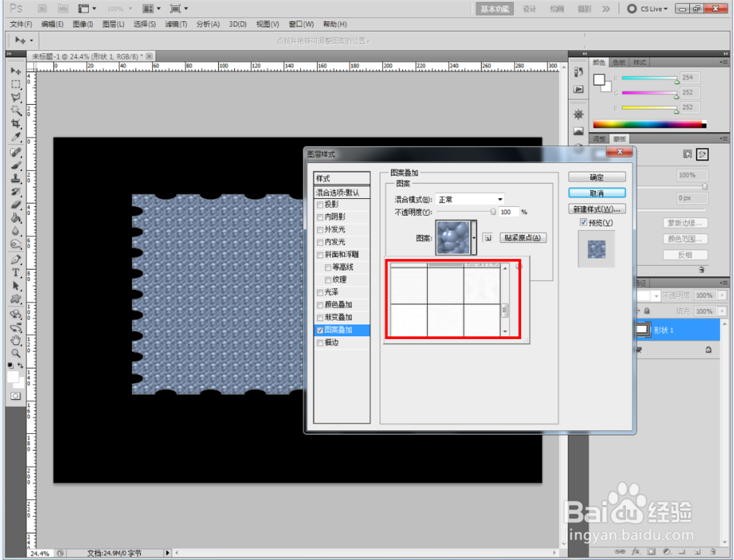This screenshot has height=560, width=734.
Task: Open the Actions panel play icon
Action: 578,89
